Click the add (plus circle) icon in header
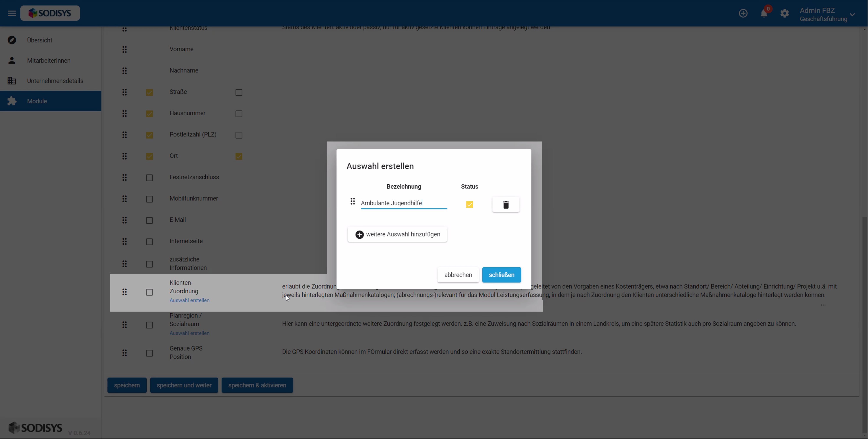Viewport: 868px width, 439px height. tap(743, 13)
